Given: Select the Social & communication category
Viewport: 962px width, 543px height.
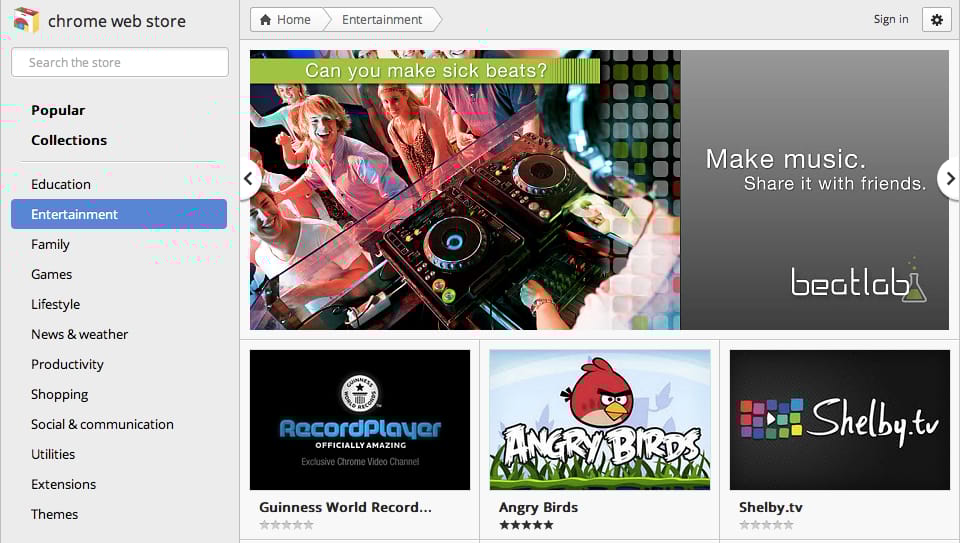Looking at the screenshot, I should tap(102, 425).
